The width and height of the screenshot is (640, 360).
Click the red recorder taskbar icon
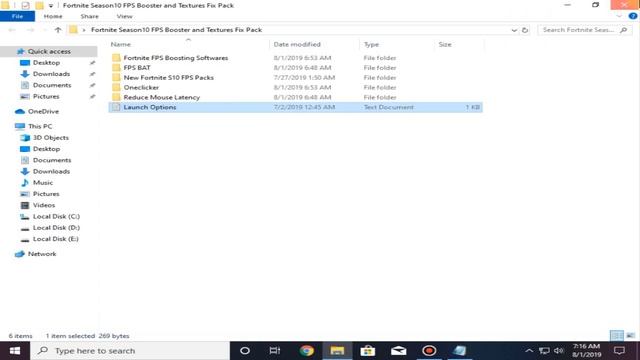[429, 351]
